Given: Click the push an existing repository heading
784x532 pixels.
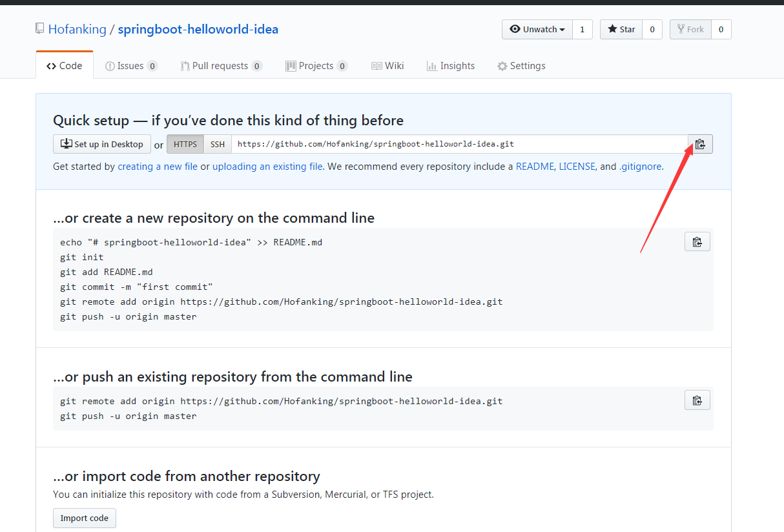Looking at the screenshot, I should tap(232, 376).
